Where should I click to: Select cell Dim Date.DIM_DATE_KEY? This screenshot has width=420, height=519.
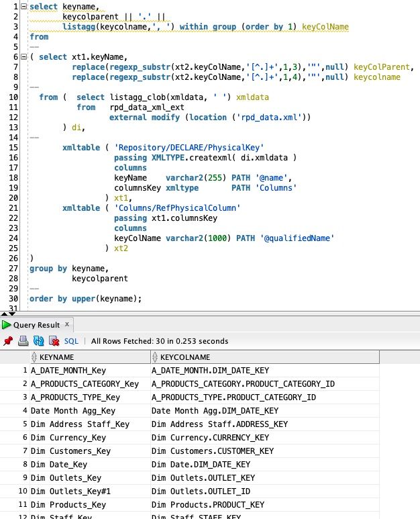tap(265, 465)
